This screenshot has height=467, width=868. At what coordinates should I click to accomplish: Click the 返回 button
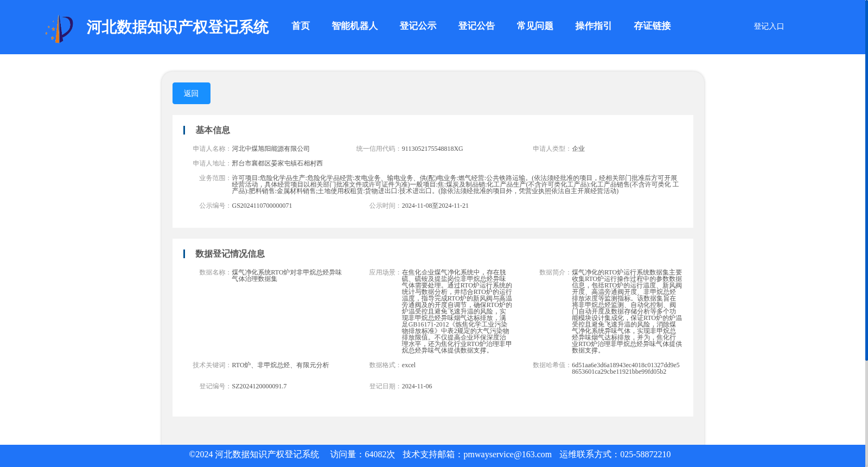pos(192,93)
